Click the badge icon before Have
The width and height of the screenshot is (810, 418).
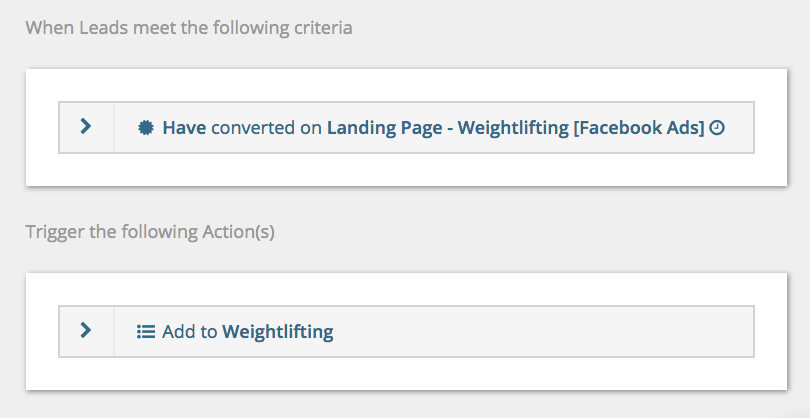coord(146,128)
